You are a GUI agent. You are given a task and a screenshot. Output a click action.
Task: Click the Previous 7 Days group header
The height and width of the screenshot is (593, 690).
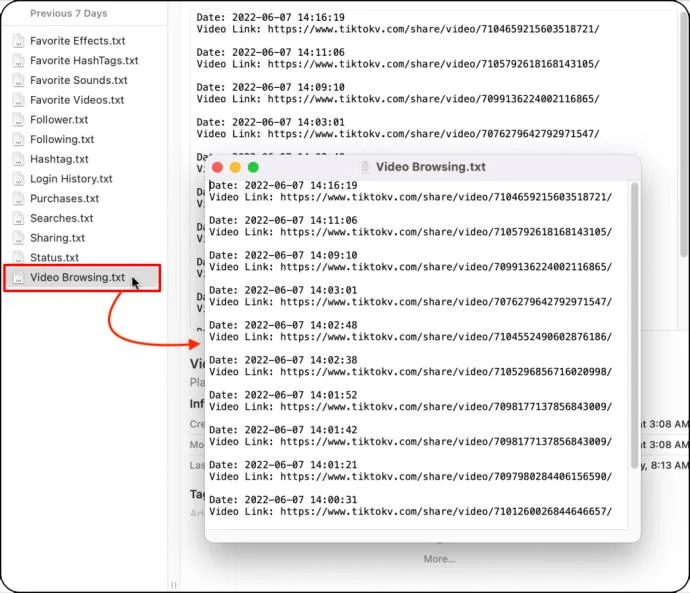coord(69,13)
